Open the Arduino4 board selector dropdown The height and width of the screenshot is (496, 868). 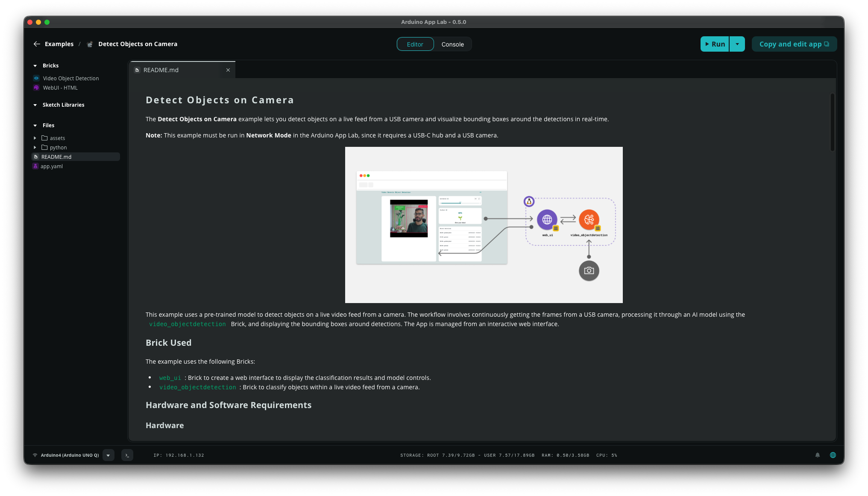(108, 455)
